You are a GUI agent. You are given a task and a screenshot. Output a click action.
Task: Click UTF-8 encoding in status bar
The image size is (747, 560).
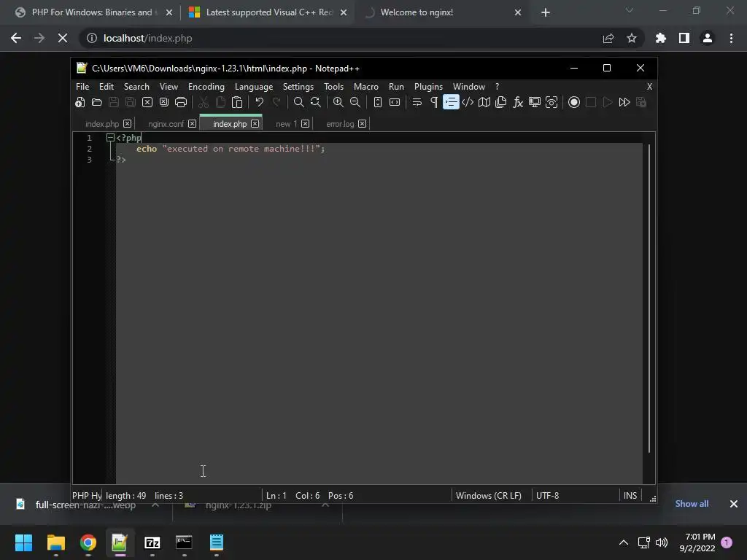[547, 496]
